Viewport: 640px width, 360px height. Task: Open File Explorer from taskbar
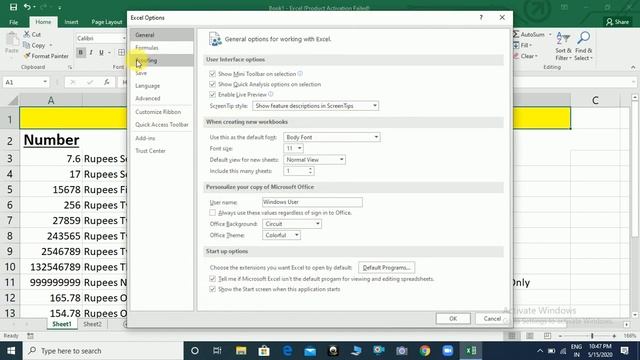pos(241,351)
